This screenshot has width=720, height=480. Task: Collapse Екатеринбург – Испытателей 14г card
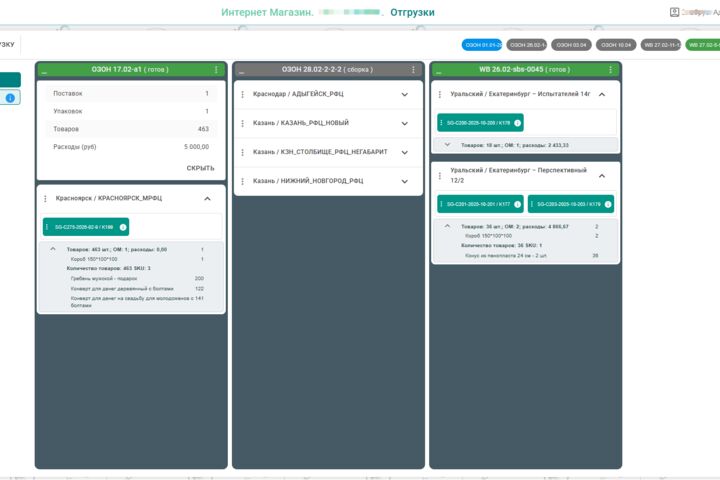point(602,94)
